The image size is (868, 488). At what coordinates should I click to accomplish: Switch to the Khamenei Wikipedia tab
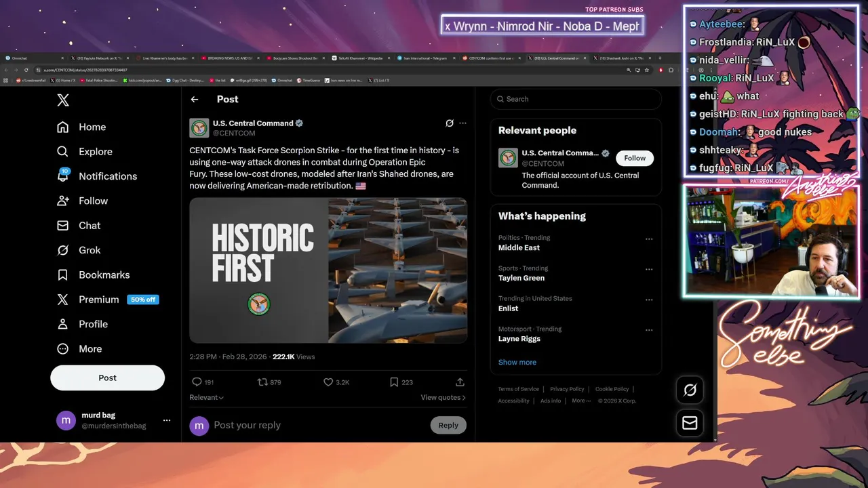pos(359,58)
